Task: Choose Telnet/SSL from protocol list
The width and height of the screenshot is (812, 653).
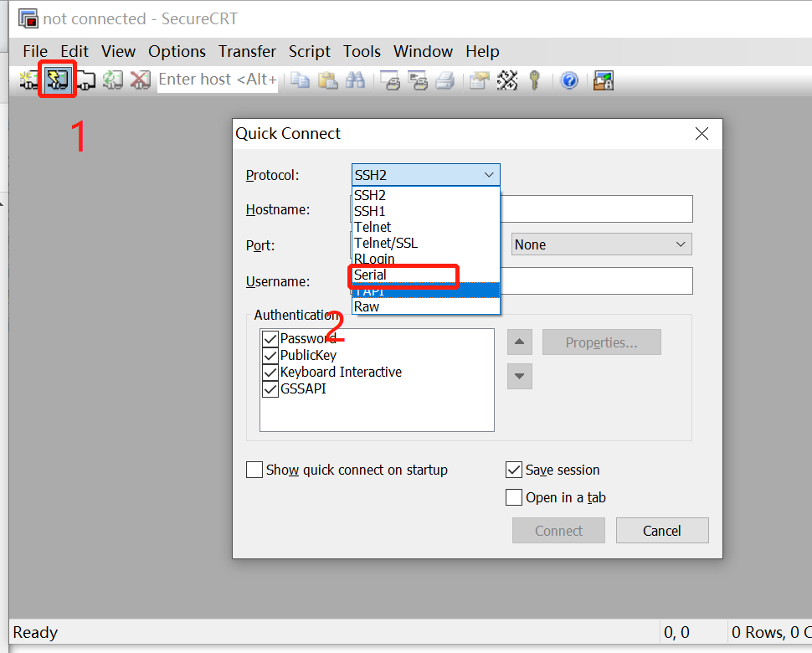Action: [426, 243]
